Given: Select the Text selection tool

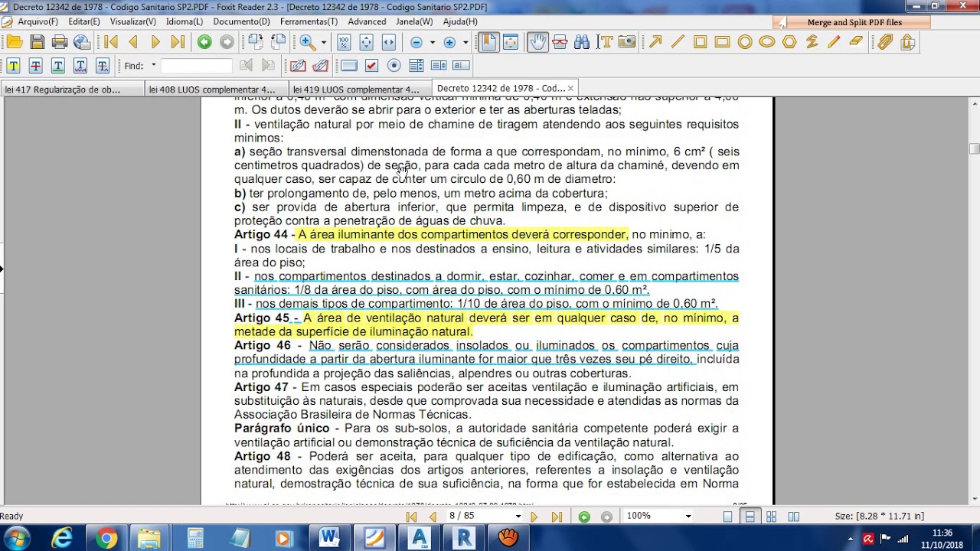Looking at the screenshot, I should tap(605, 42).
